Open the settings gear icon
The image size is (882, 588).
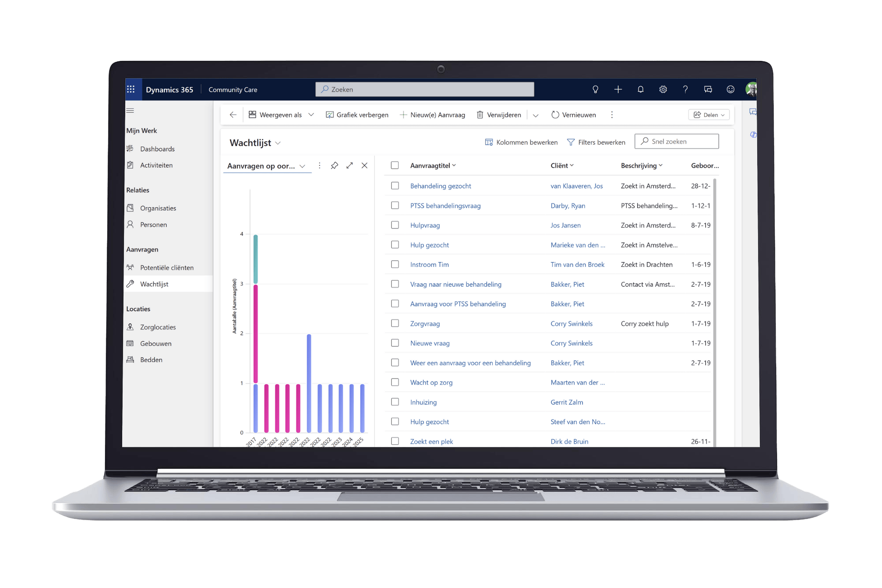coord(663,90)
